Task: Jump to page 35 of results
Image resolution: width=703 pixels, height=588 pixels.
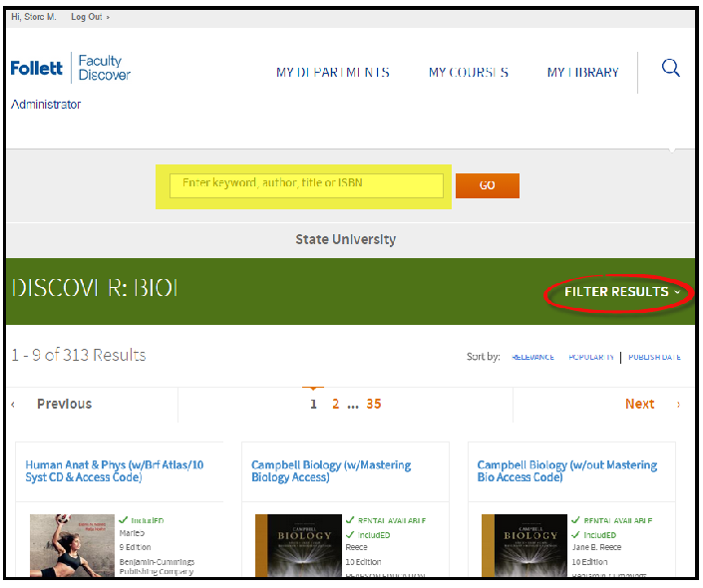Action: pyautogui.click(x=374, y=404)
